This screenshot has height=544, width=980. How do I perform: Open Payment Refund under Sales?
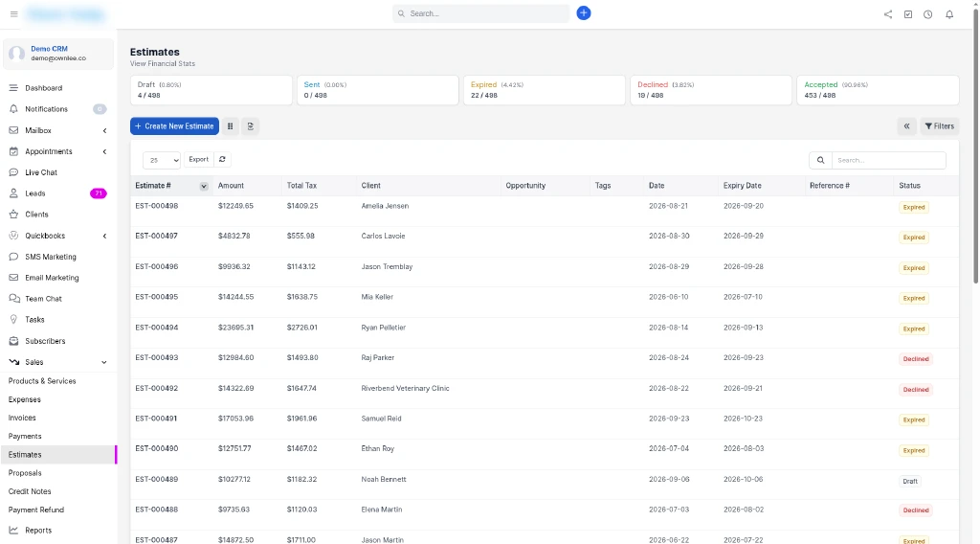coord(36,510)
